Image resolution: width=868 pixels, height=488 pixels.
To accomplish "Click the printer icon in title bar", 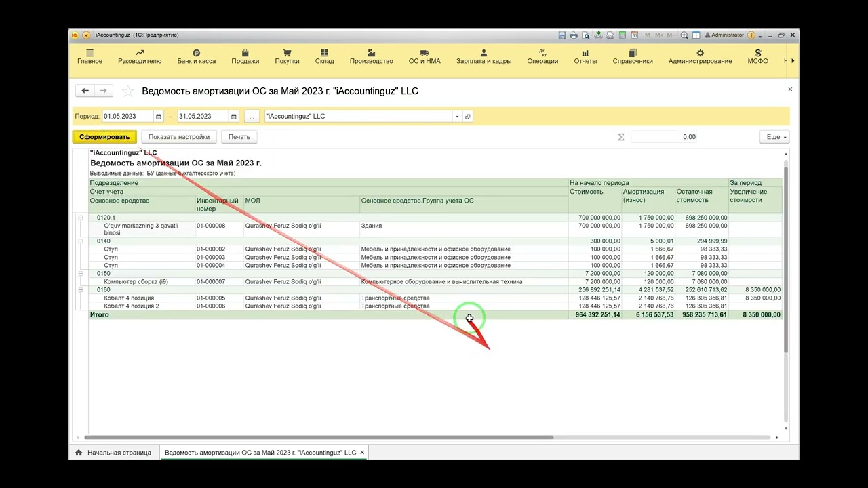I will (x=574, y=35).
